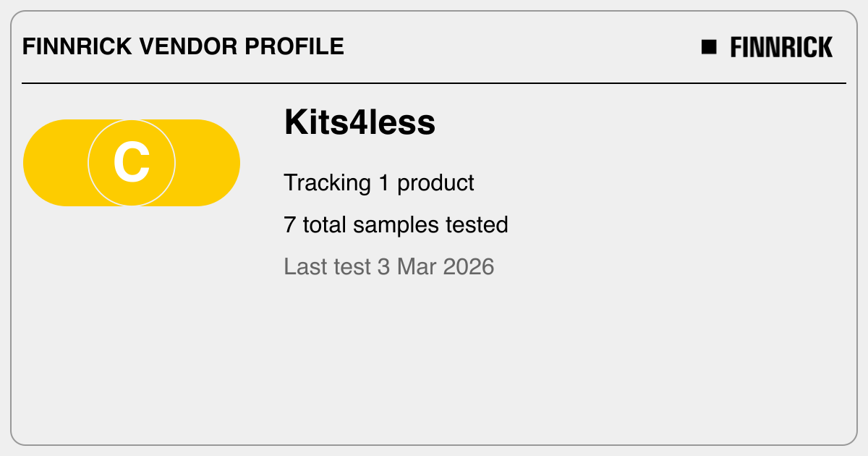Image resolution: width=868 pixels, height=456 pixels.
Task: Click the FINNRICK wordmark at top right
Action: coord(781,47)
